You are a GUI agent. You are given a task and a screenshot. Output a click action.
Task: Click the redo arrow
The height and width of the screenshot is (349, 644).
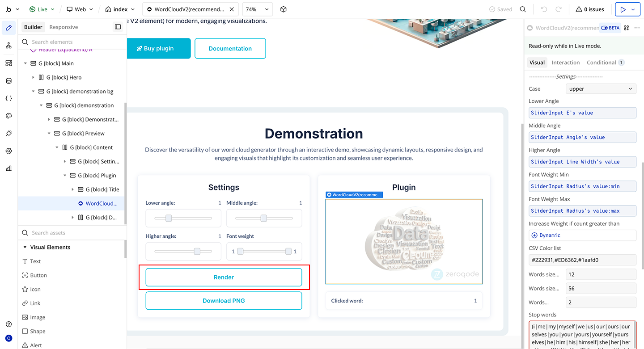[559, 9]
